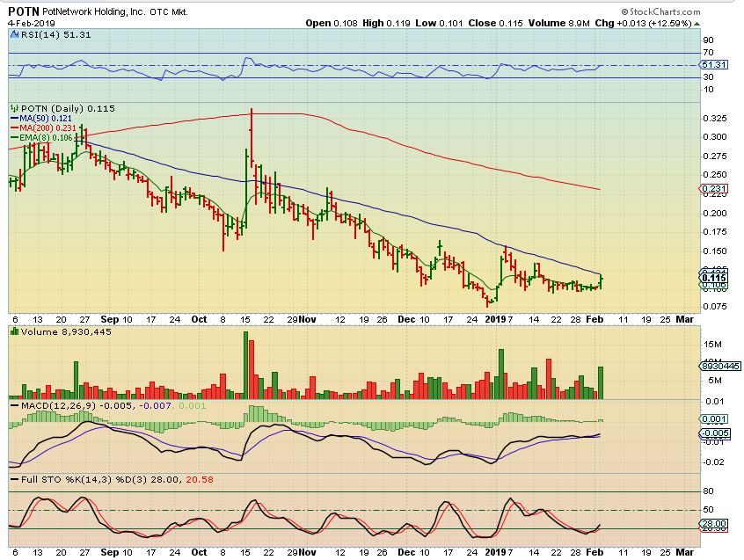Image resolution: width=744 pixels, height=560 pixels.
Task: Click the Sep label on the price chart axis
Action: [x=110, y=320]
